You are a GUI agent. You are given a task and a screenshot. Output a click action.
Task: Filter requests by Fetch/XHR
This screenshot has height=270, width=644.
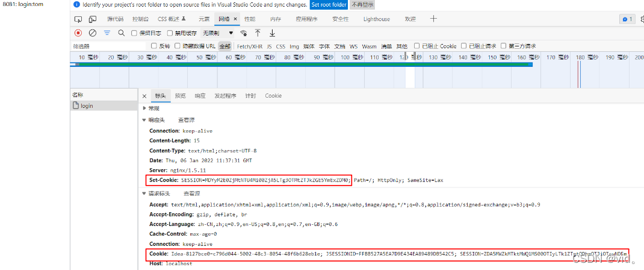pyautogui.click(x=250, y=46)
